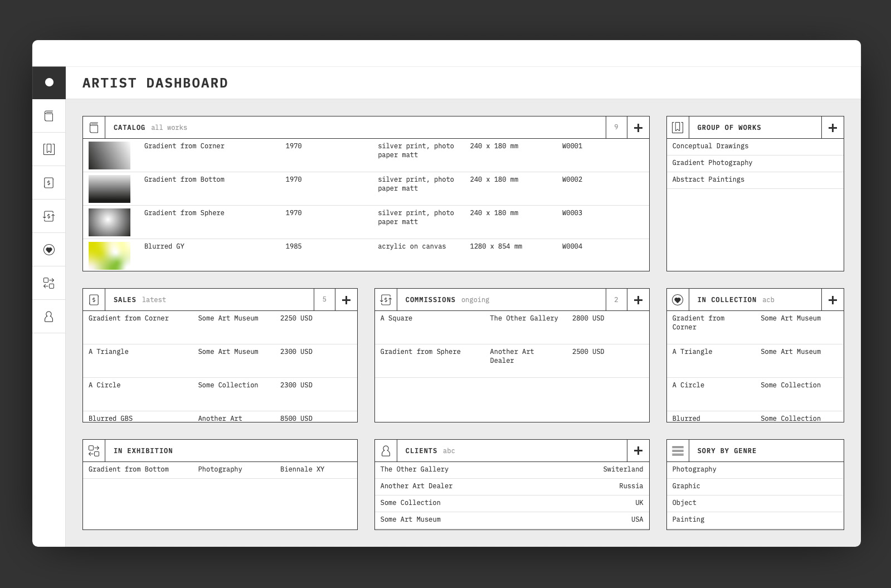Add a new commission with plus button
Screen dimensions: 891x588
click(x=638, y=300)
